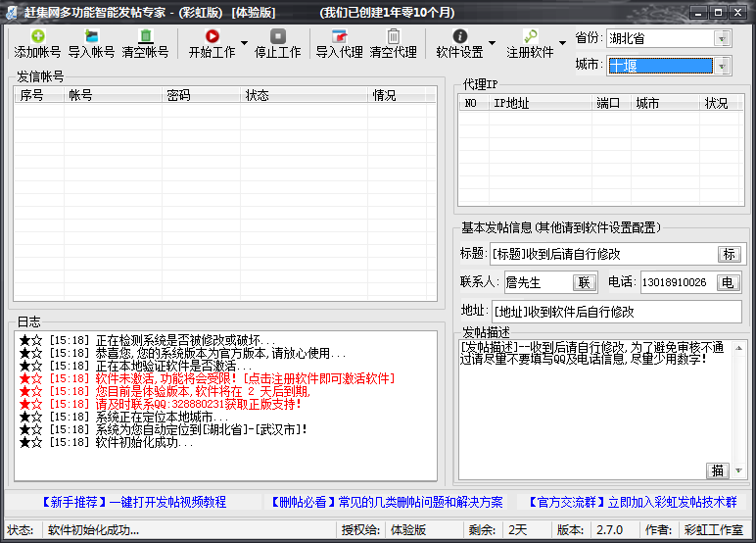Open the 省份 province dropdown

pos(723,38)
